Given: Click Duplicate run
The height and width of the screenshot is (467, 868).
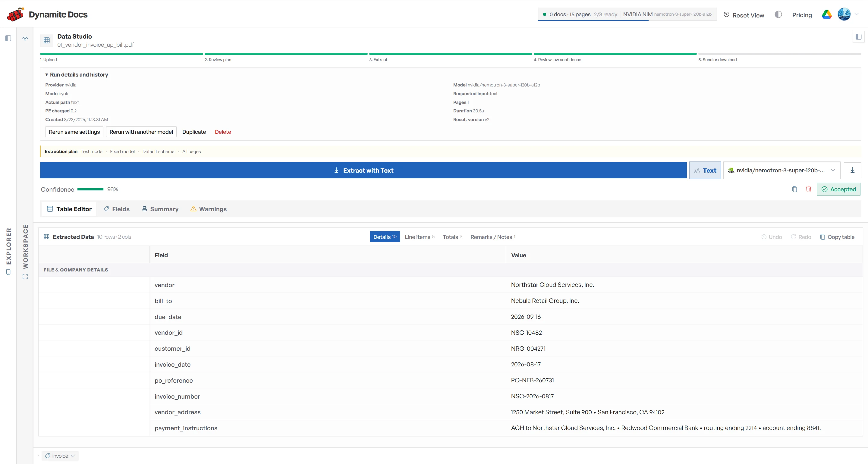Looking at the screenshot, I should (x=194, y=132).
